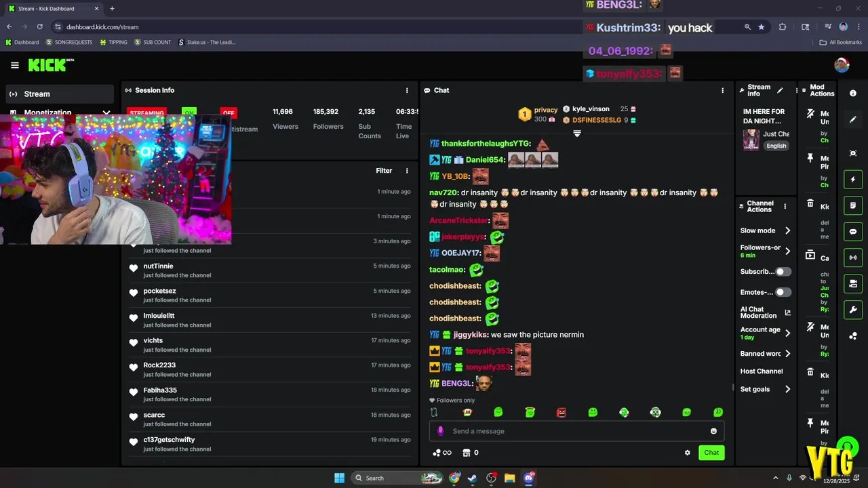This screenshot has width=868, height=488.
Task: Click ArcaneTrickster username in chat
Action: 459,221
